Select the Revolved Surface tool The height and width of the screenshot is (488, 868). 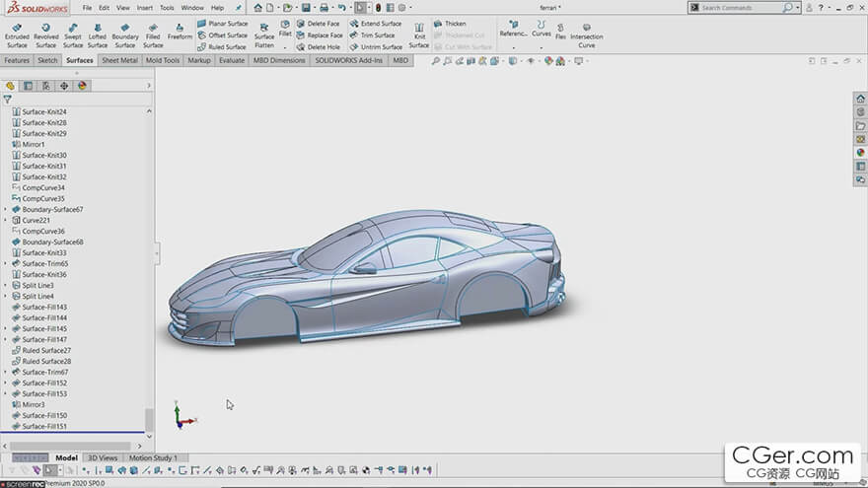click(x=46, y=35)
